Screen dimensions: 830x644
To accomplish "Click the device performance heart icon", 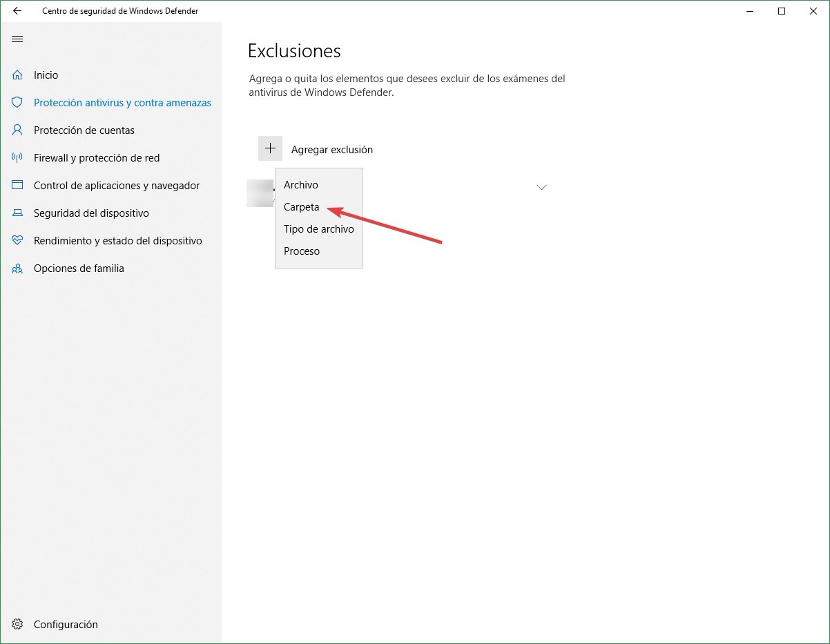I will coord(17,241).
